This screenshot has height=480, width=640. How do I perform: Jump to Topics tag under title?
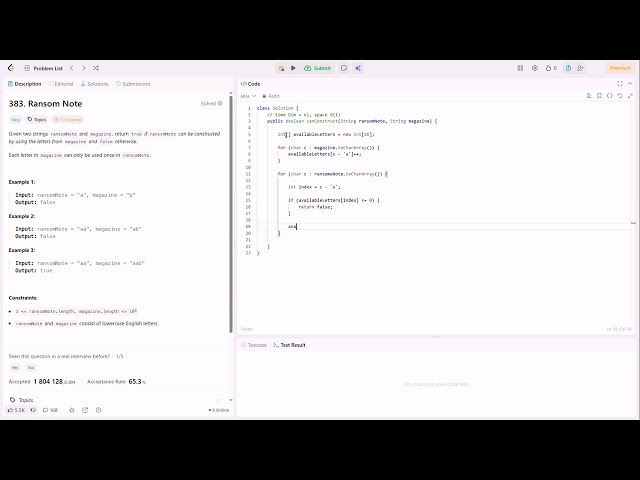coord(37,120)
